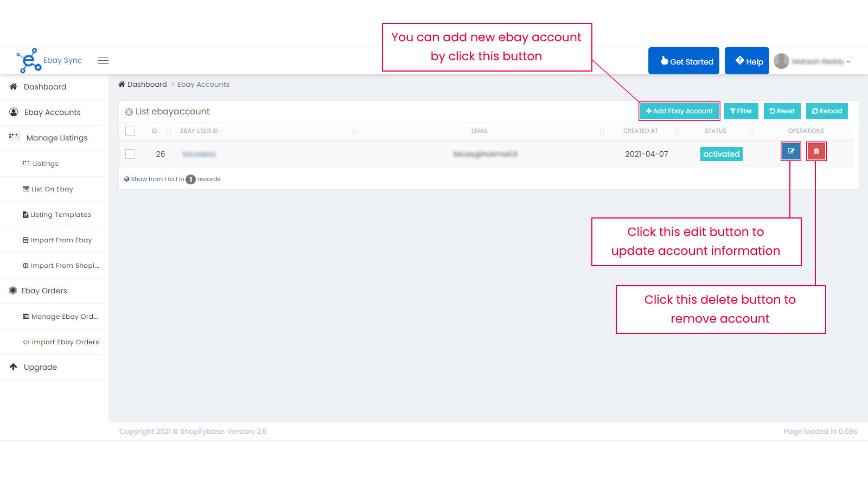Click the red delete account icon
This screenshot has width=868, height=488.
(816, 151)
